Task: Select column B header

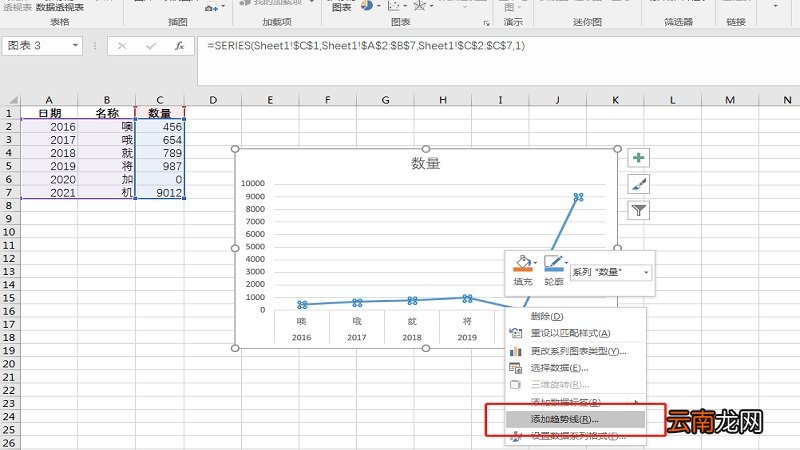Action: pos(107,100)
